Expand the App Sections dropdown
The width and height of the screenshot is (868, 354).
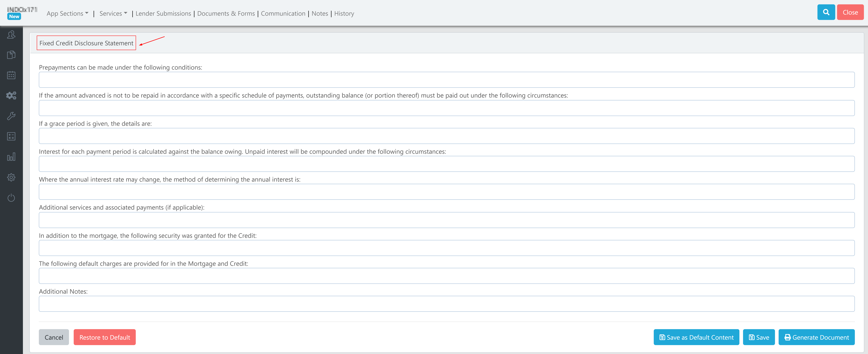(67, 13)
